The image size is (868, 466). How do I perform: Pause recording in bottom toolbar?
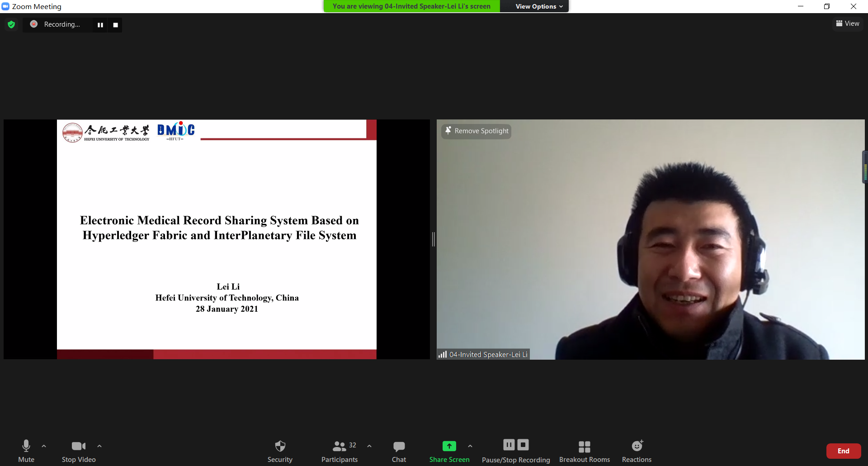coord(509,445)
